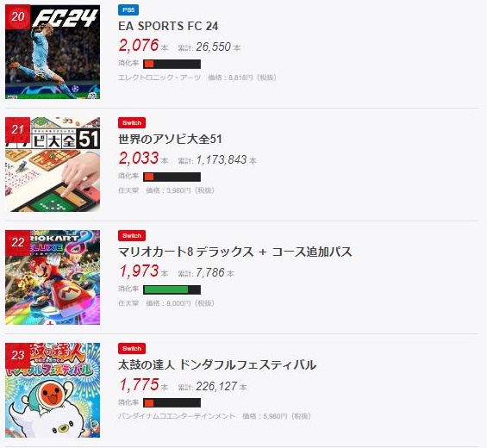Click the red rank 21 badge
This screenshot has width=487, height=448.
[x=18, y=130]
